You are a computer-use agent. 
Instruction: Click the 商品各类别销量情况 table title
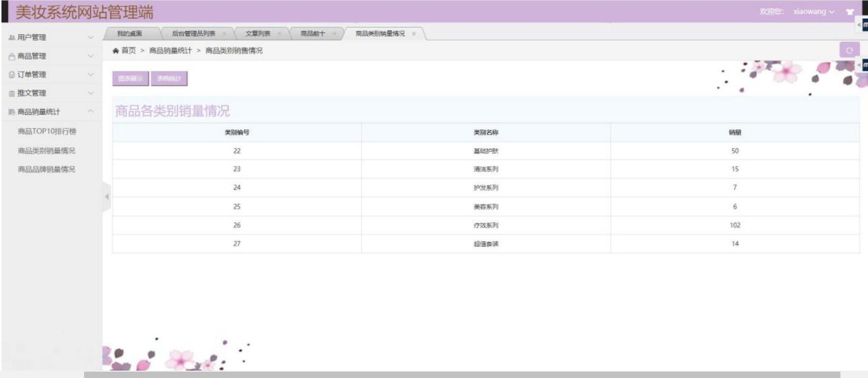click(173, 111)
